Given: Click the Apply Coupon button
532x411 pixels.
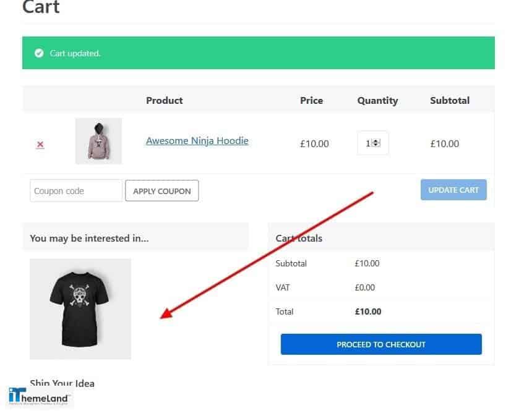Looking at the screenshot, I should point(161,190).
